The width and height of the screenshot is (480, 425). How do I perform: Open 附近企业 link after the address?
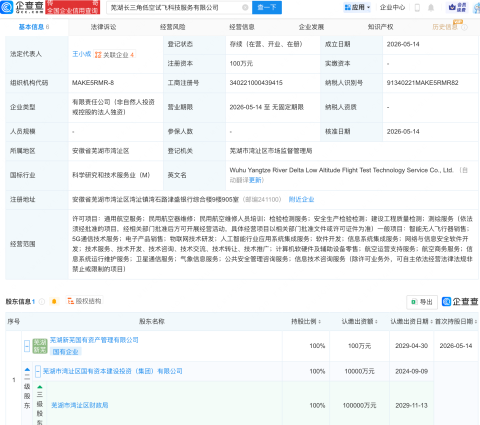click(x=301, y=199)
